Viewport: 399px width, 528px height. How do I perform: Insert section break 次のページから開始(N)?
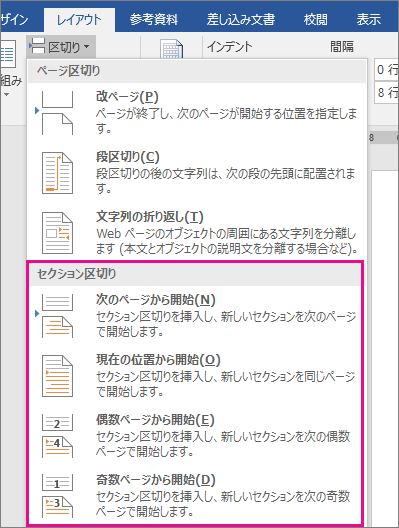point(195,316)
